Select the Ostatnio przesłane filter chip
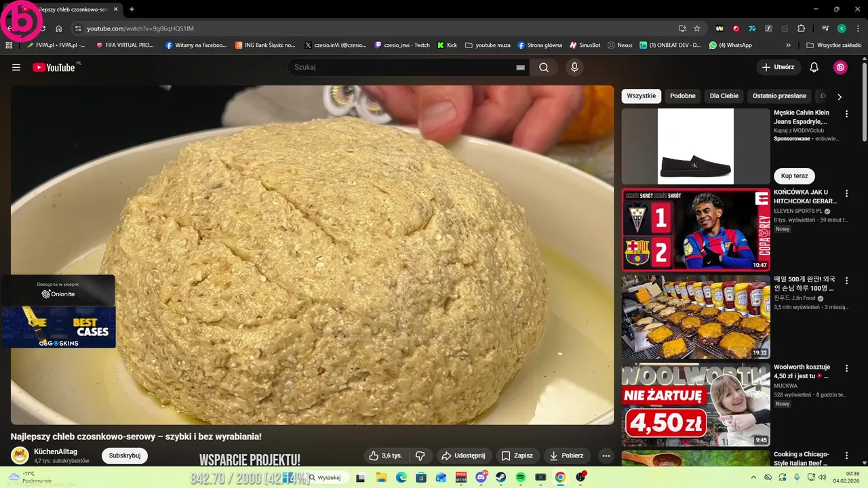The image size is (868, 488). pyautogui.click(x=779, y=96)
